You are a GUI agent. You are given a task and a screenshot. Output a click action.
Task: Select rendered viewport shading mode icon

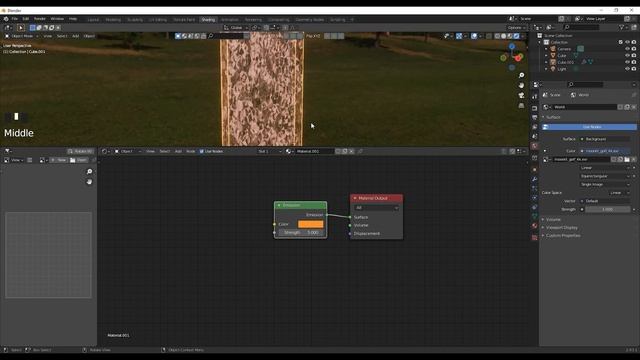coord(516,36)
